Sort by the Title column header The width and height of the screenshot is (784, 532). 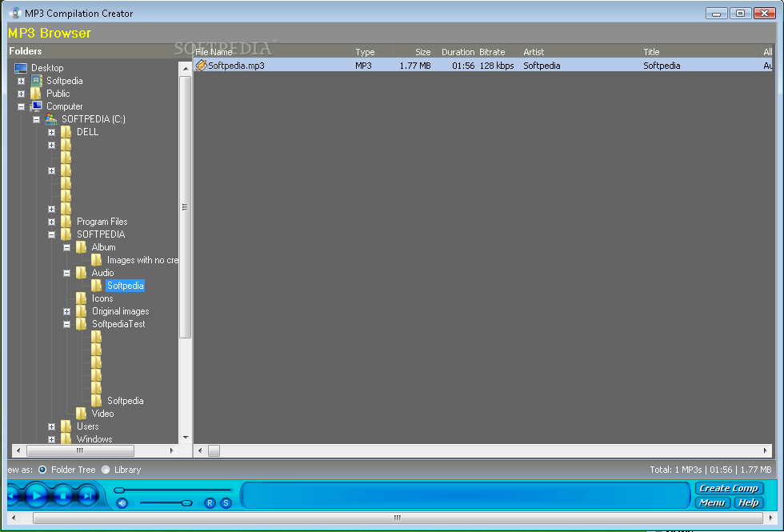[701, 52]
